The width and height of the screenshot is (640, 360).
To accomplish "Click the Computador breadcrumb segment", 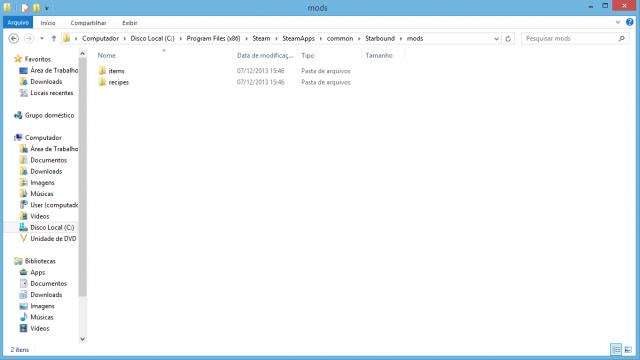I will 100,38.
